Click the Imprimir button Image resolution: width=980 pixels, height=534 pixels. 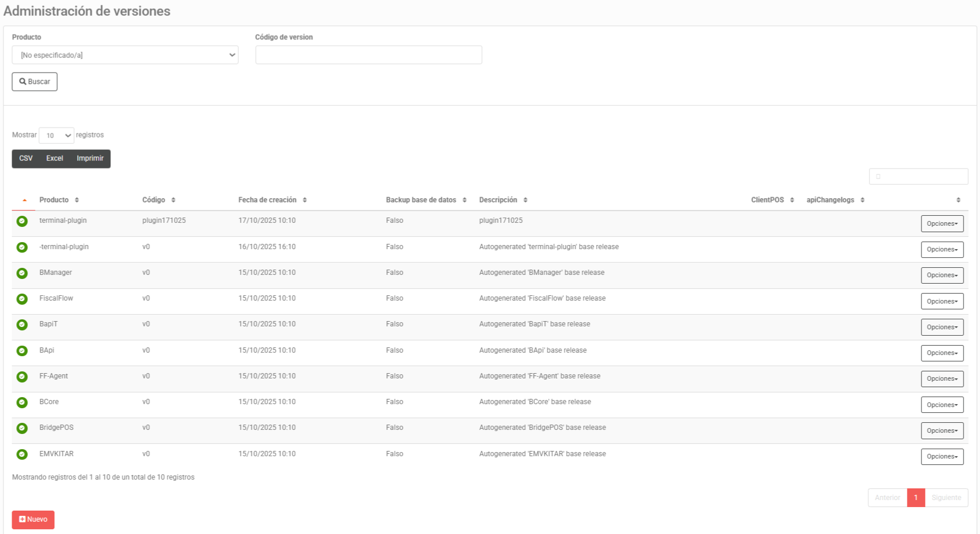(90, 159)
